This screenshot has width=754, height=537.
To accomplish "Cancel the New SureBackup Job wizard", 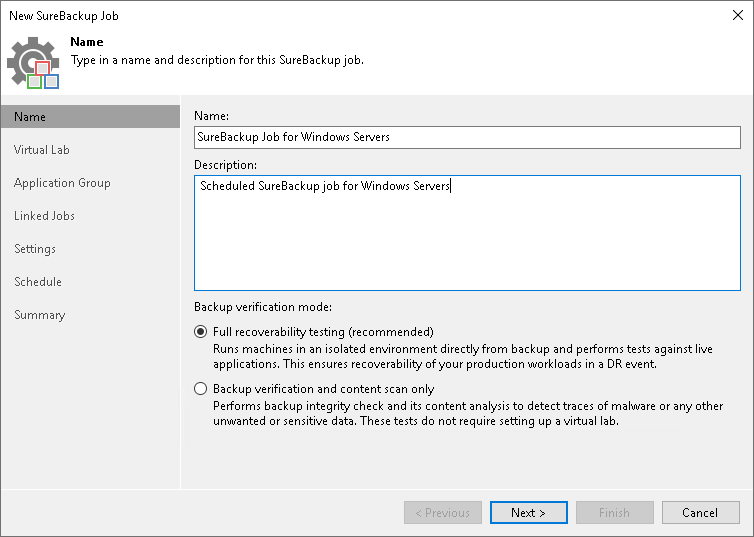I will (x=701, y=512).
